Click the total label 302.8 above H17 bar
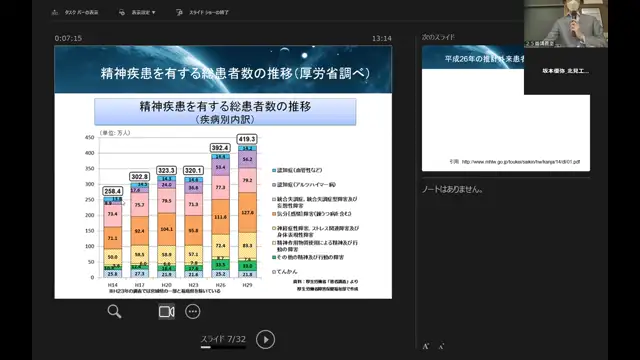This screenshot has height=360, width=640. pyautogui.click(x=140, y=176)
